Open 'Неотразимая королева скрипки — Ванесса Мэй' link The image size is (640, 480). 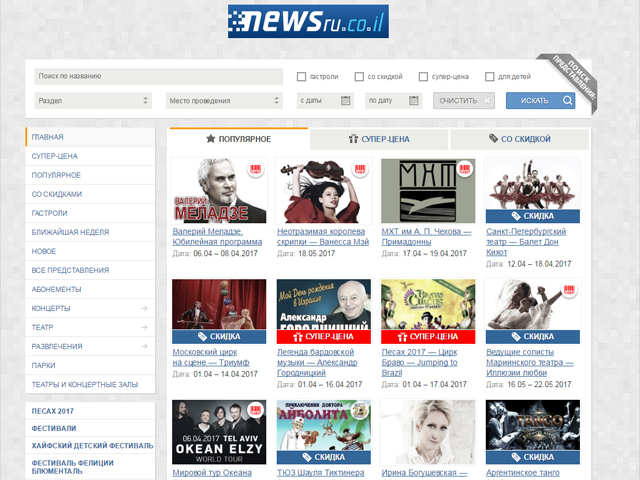tap(323, 237)
